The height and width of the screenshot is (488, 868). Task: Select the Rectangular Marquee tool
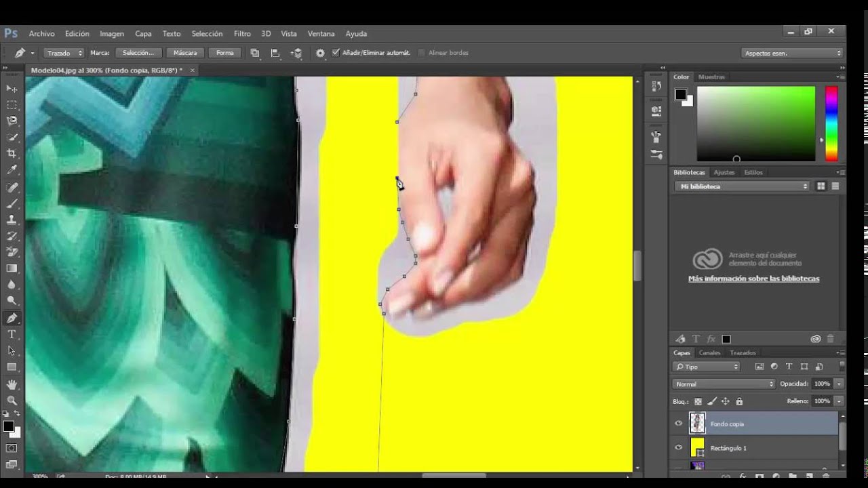[12, 105]
